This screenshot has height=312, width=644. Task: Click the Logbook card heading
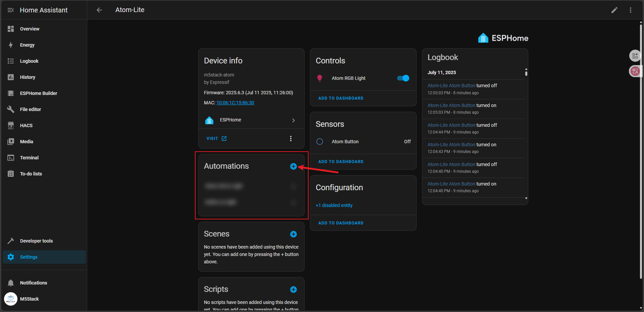click(x=443, y=57)
